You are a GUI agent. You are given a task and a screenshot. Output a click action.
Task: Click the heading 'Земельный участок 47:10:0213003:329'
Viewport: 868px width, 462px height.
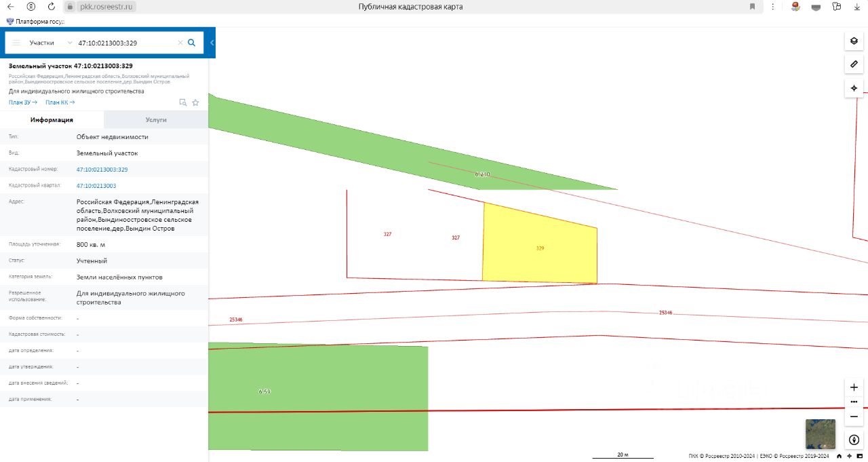coord(71,66)
